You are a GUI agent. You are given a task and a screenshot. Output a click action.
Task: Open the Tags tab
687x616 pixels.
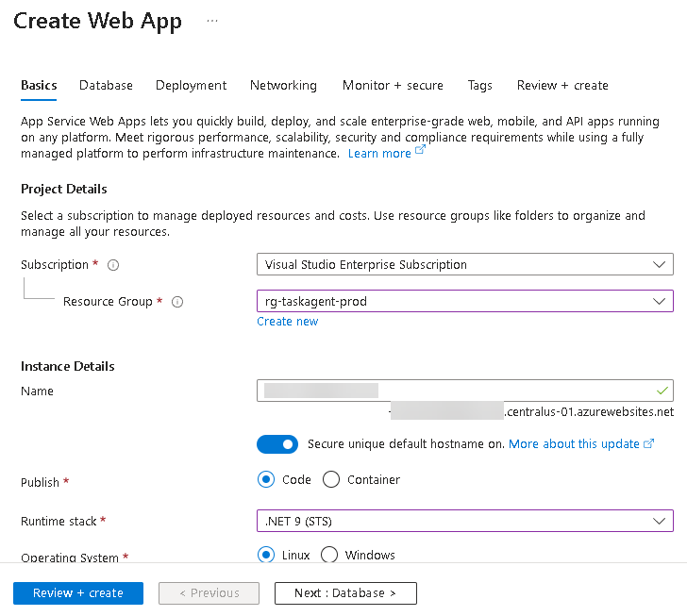pos(479,85)
